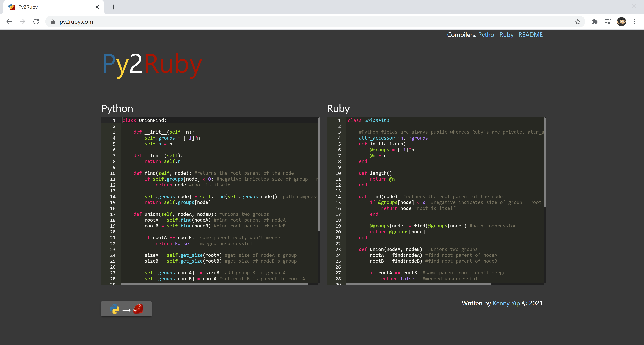This screenshot has height=345, width=644.
Task: Click the 'self.n = n' Python line
Action: click(x=158, y=144)
